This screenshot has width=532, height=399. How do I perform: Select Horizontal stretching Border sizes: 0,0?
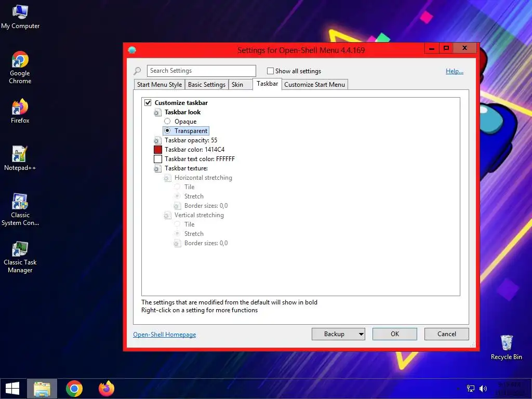pos(206,206)
